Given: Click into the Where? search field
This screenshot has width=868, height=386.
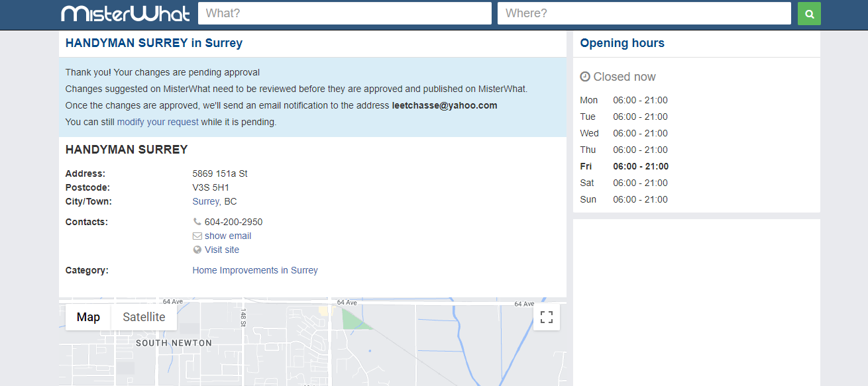Looking at the screenshot, I should [x=643, y=13].
